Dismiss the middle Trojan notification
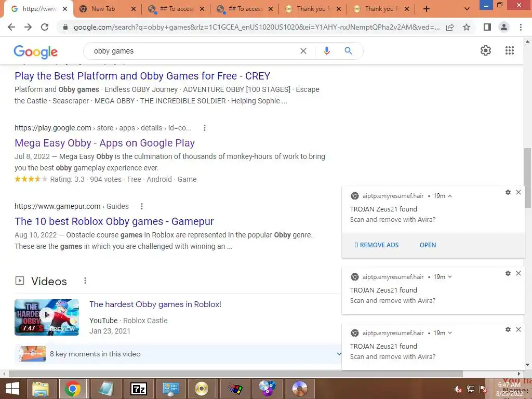This screenshot has height=399, width=532. [518, 273]
